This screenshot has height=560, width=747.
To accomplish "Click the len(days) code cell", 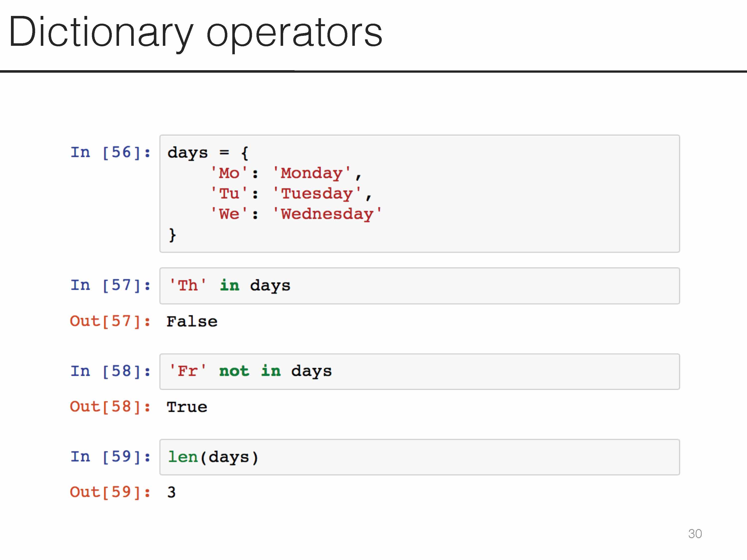I will click(x=419, y=457).
